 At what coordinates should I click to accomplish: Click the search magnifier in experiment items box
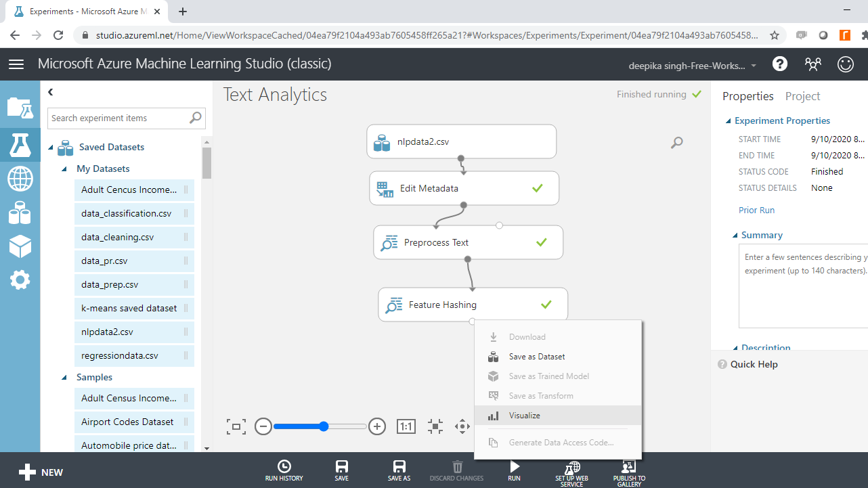click(196, 118)
